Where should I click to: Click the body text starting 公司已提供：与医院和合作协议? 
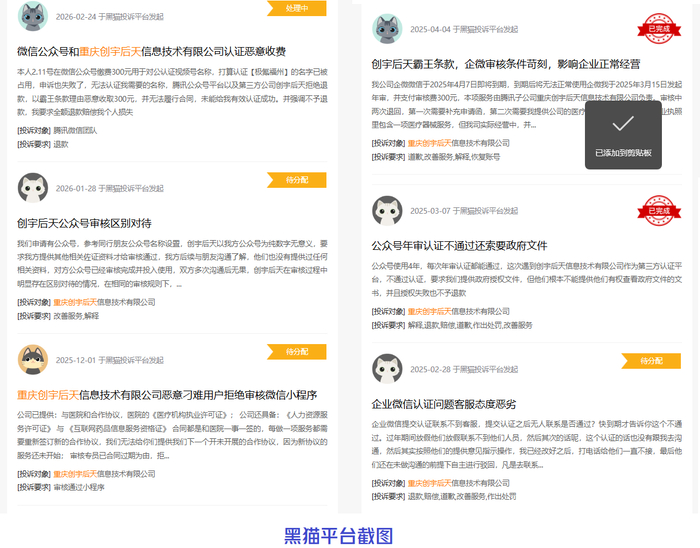tap(172, 435)
